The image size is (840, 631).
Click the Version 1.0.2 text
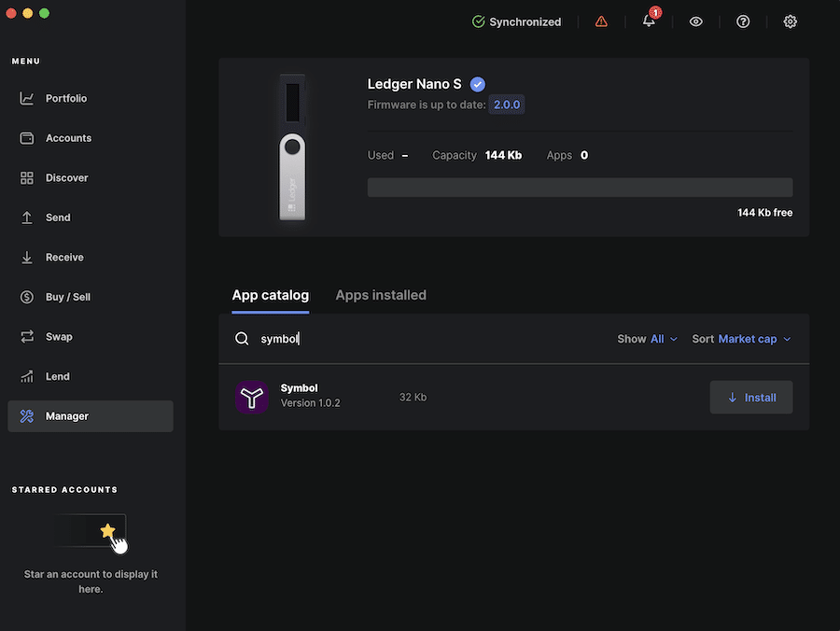[310, 403]
